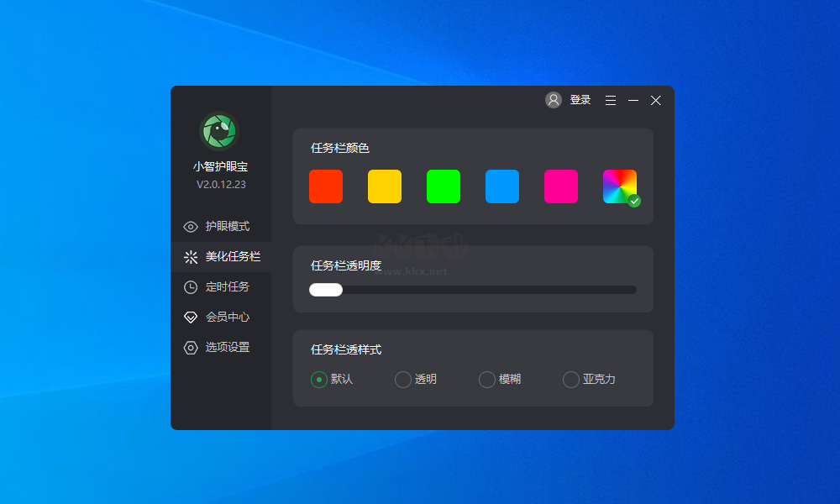
Task: Select the red taskbar color swatch
Action: tap(325, 186)
